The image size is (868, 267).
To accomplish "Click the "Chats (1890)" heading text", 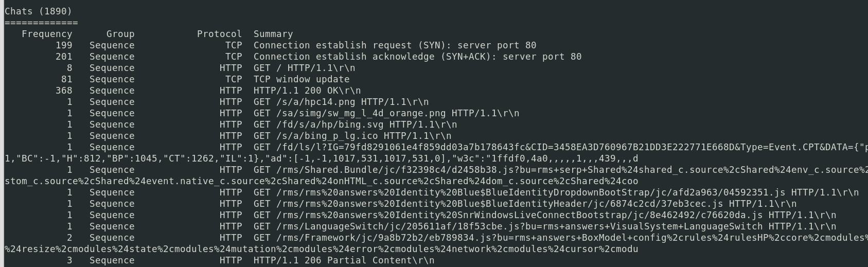I will [39, 11].
